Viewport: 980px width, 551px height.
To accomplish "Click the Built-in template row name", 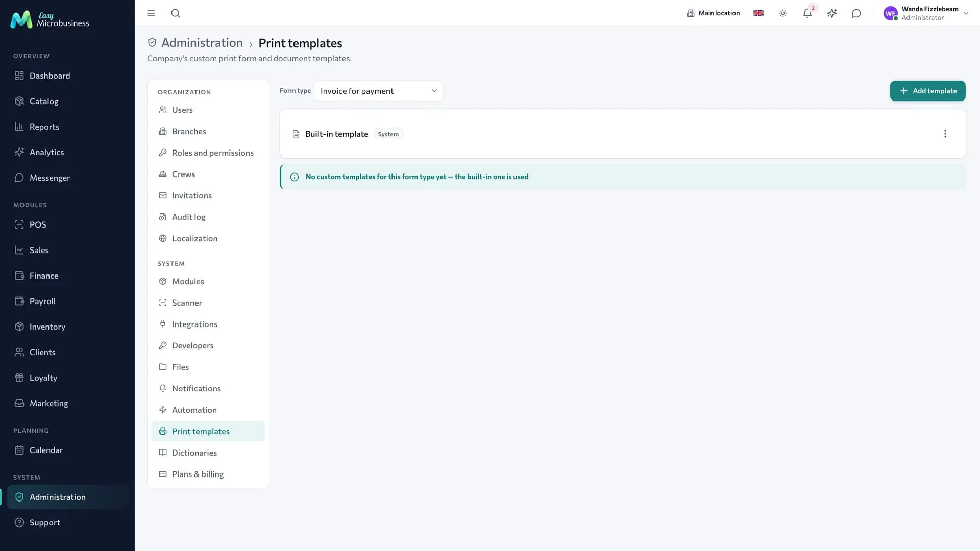I will tap(336, 134).
